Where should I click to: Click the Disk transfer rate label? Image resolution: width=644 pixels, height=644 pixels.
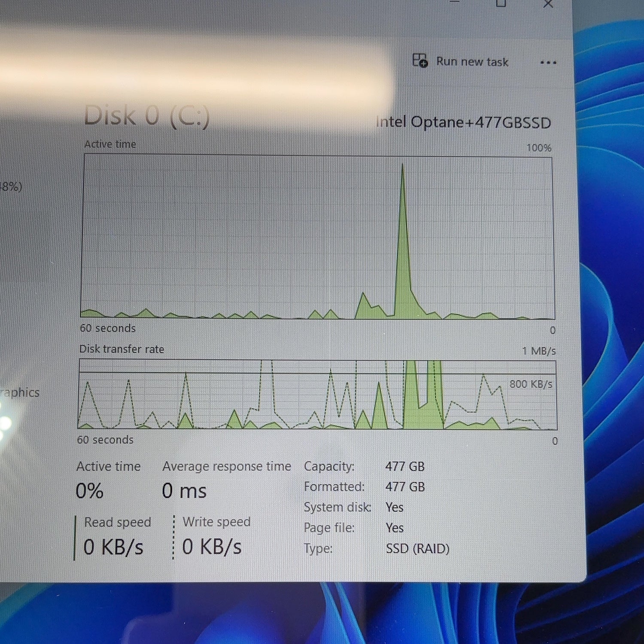[x=122, y=349]
